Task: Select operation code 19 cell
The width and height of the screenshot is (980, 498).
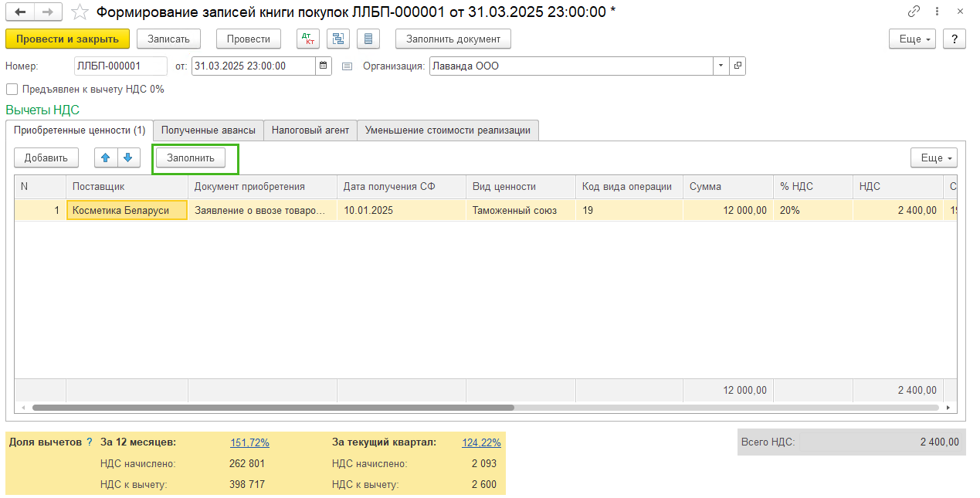Action: point(629,210)
